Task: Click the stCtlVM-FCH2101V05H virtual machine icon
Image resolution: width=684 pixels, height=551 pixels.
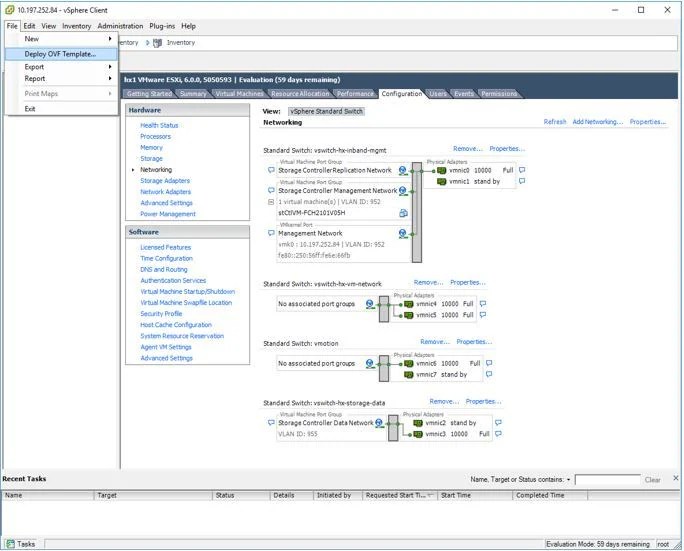Action: 404,213
